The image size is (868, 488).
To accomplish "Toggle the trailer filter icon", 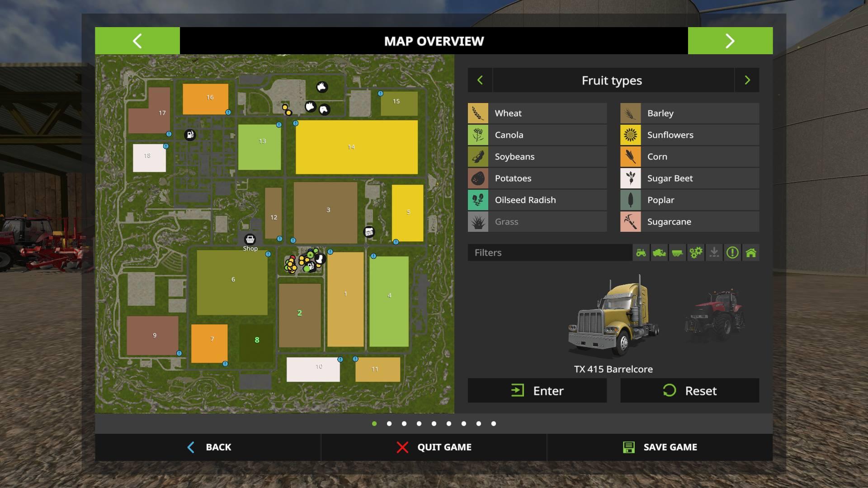I will coord(677,253).
